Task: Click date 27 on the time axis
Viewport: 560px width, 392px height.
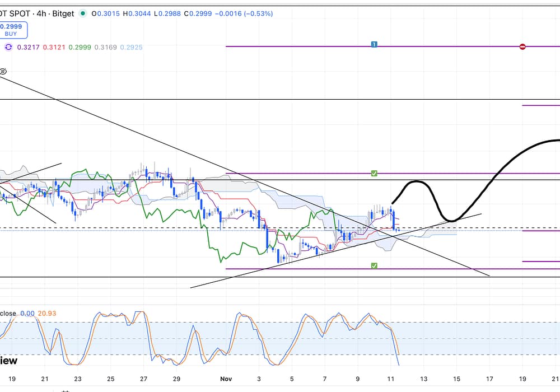Action: [x=143, y=379]
